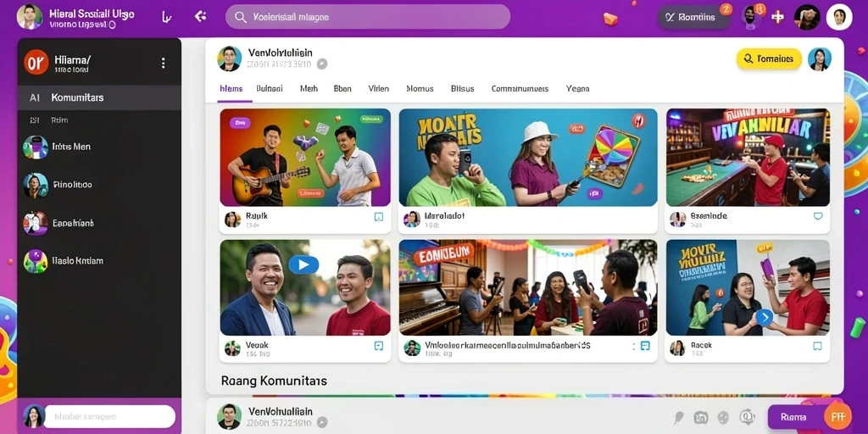Switch to the Bben tab

[x=342, y=88]
